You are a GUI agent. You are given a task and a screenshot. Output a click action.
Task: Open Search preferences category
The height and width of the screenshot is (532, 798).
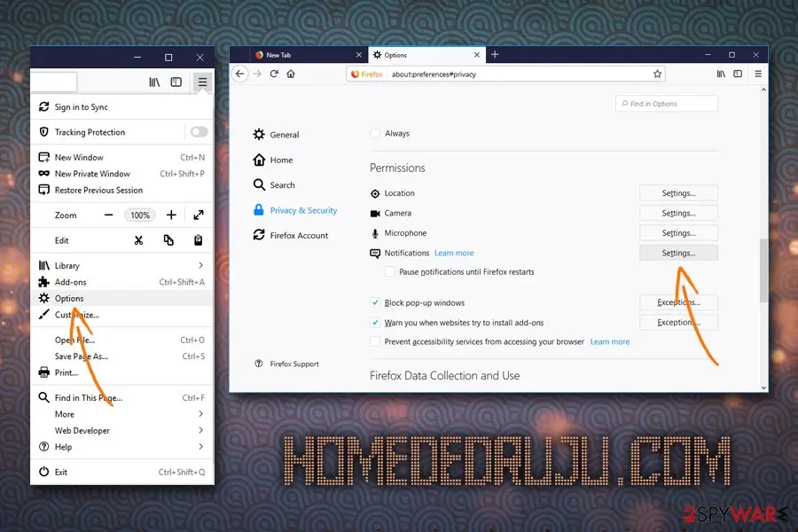(274, 184)
